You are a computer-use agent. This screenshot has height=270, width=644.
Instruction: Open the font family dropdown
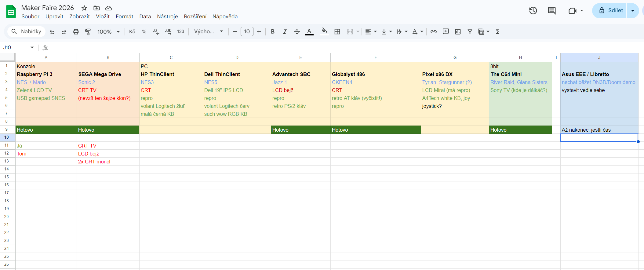pyautogui.click(x=209, y=32)
